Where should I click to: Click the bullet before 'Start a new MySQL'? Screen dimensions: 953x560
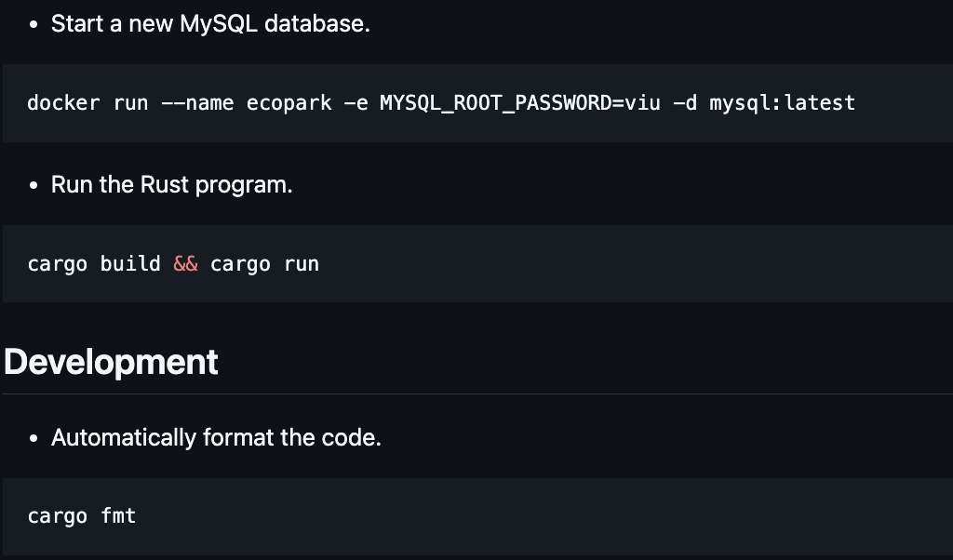(x=34, y=25)
